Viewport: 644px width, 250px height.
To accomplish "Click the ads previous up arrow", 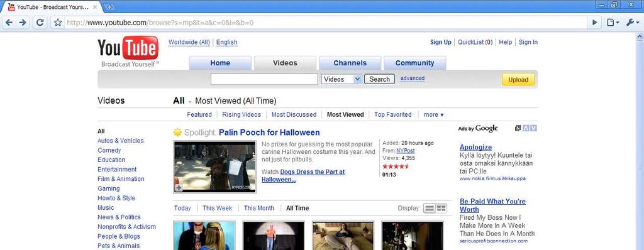I will coord(526,128).
